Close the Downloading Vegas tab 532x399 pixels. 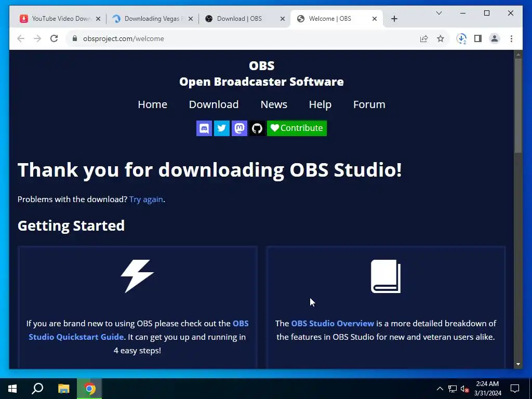pyautogui.click(x=191, y=19)
